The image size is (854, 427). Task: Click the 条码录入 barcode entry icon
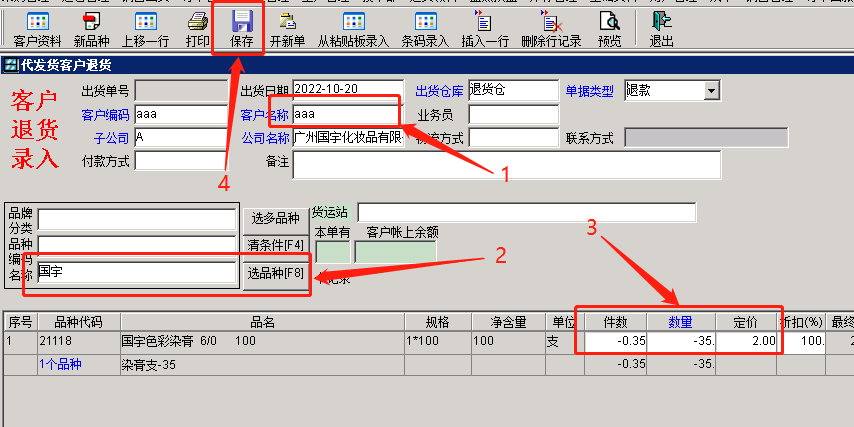click(x=425, y=28)
